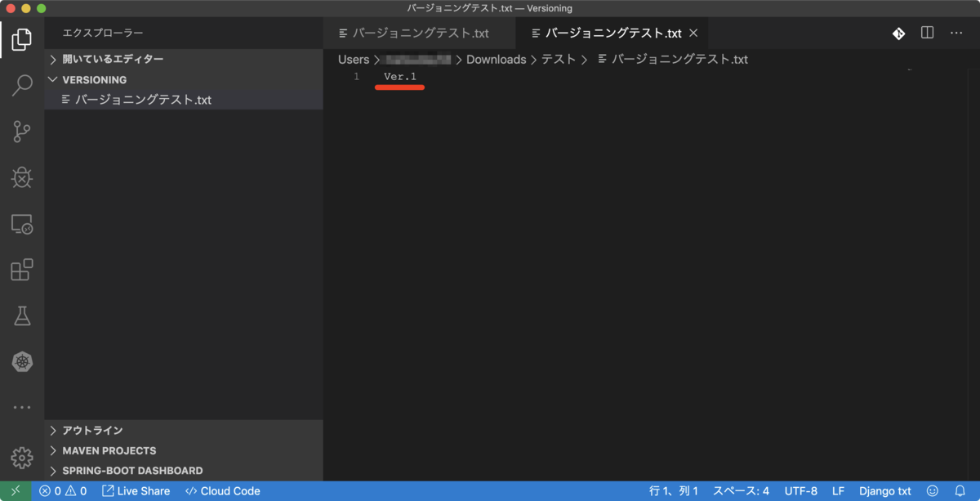Click テスト folder in breadcrumb
This screenshot has width=980, height=501.
click(x=559, y=60)
